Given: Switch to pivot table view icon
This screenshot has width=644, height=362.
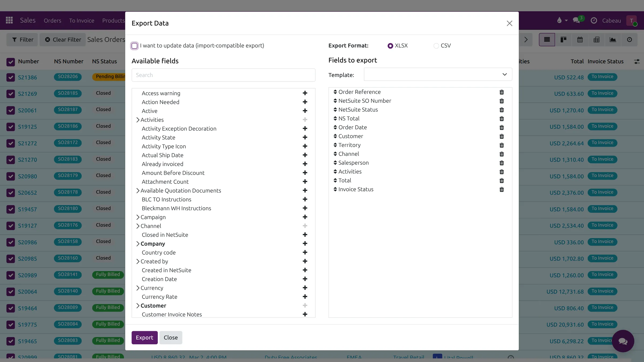Looking at the screenshot, I should click(597, 40).
